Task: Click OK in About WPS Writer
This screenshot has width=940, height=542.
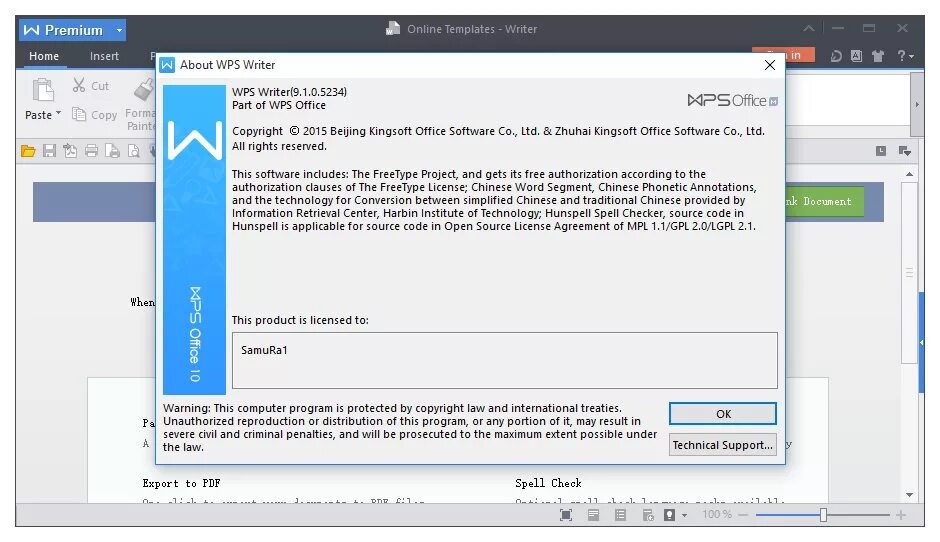Action: pos(723,414)
